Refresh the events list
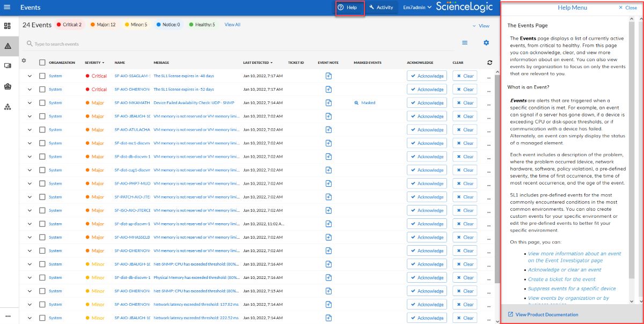This screenshot has height=324, width=644. point(489,62)
